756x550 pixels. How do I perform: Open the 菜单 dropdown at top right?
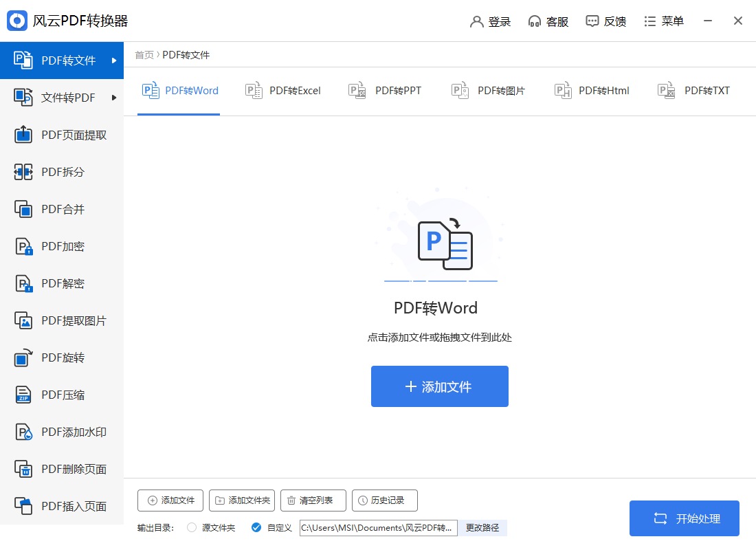(664, 21)
